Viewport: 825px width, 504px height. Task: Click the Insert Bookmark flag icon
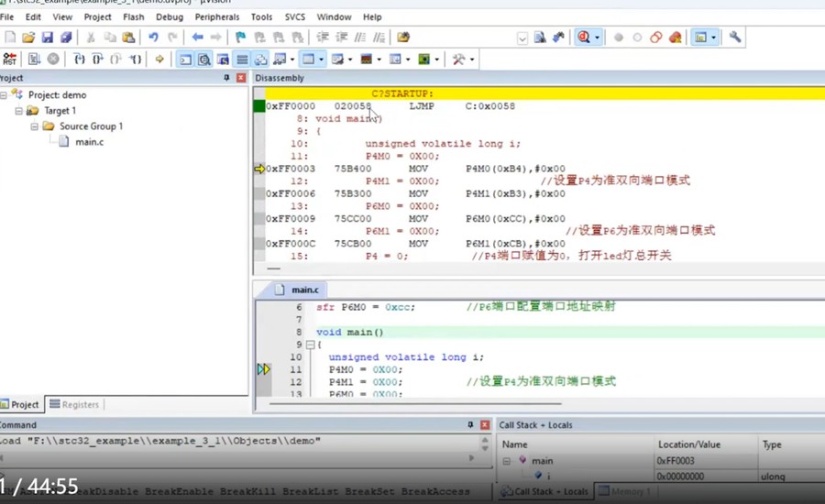(240, 38)
